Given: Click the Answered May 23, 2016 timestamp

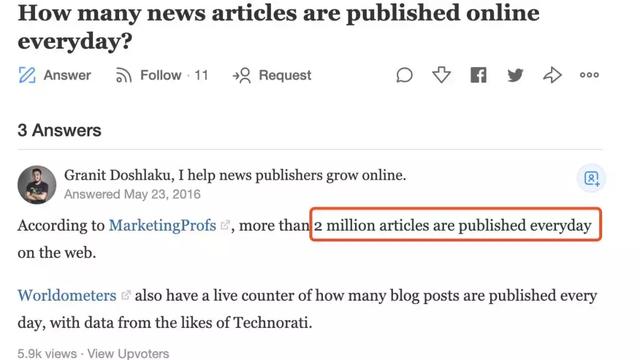Looking at the screenshot, I should (x=132, y=194).
